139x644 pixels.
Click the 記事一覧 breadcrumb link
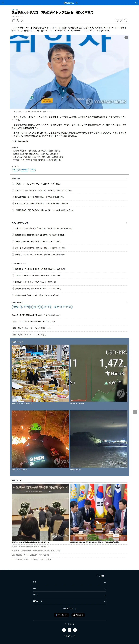pos(15,10)
